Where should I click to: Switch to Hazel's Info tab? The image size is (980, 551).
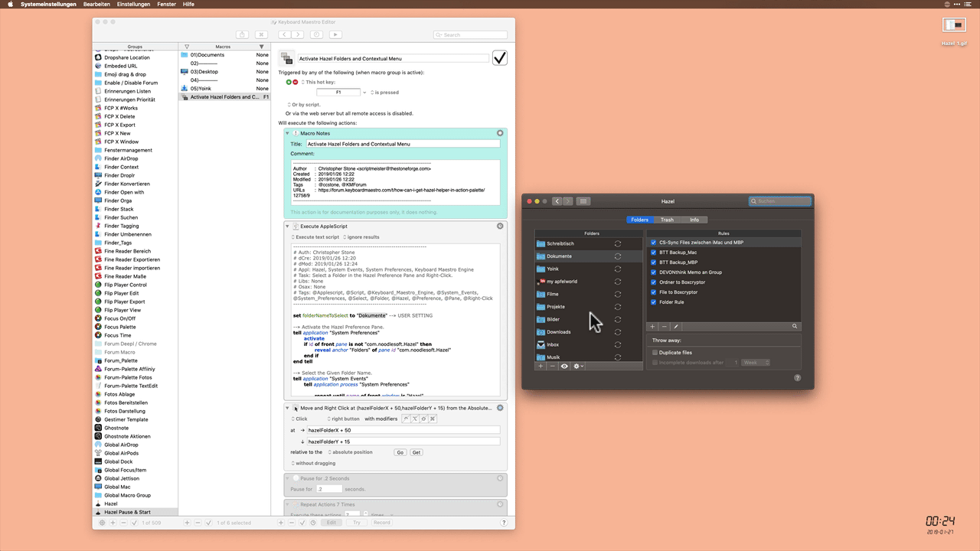click(x=694, y=220)
